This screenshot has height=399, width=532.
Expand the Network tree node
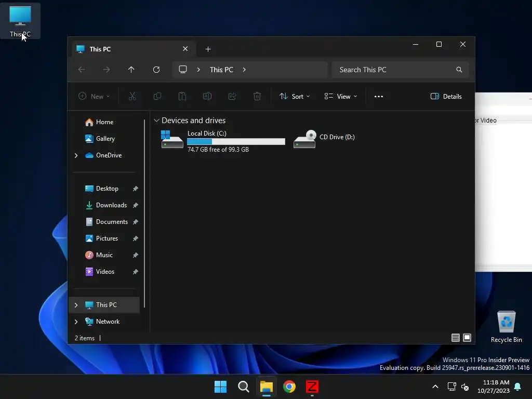tap(76, 322)
